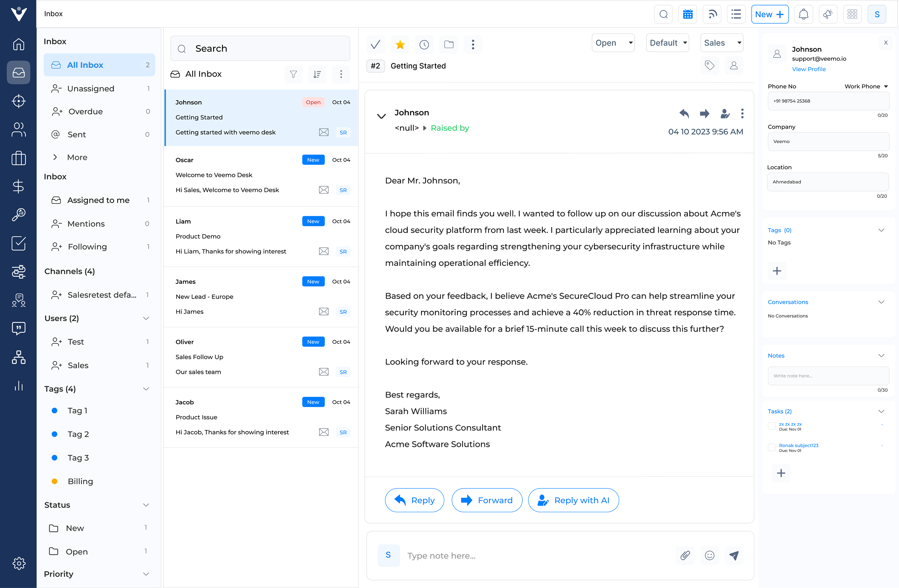Viewport: 899px width, 588px height.
Task: Click the star icon to unstar ticket
Action: [400, 44]
